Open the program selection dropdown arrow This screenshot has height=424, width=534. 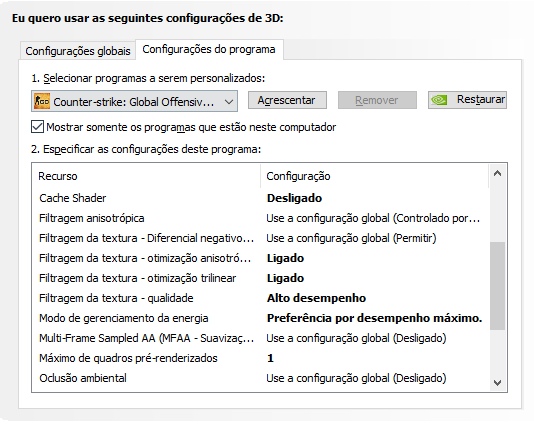coord(229,101)
